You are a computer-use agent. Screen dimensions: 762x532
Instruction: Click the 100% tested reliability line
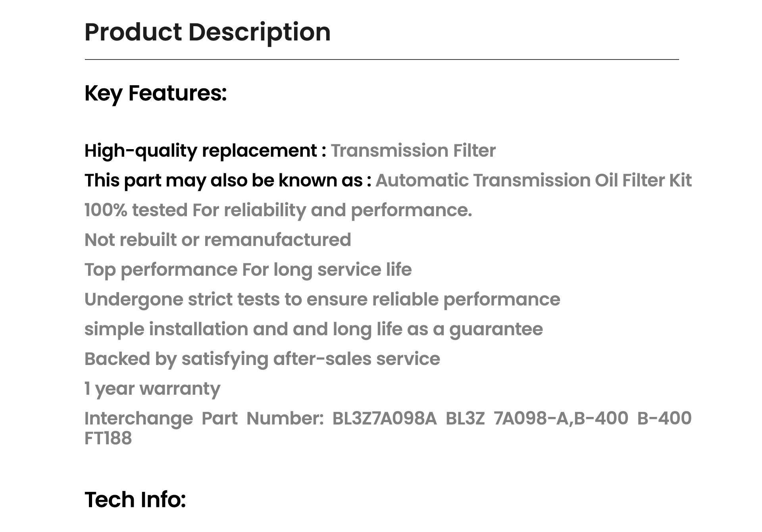(x=278, y=210)
